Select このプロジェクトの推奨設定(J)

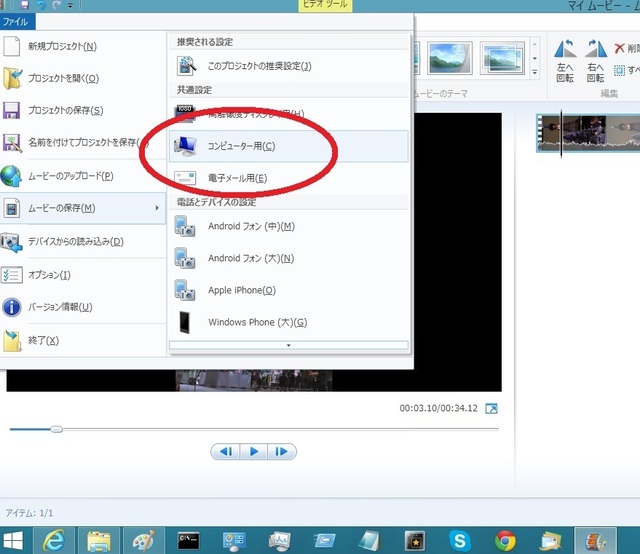(x=289, y=66)
